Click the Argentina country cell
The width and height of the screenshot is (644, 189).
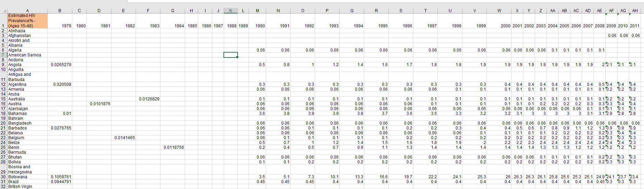point(28,84)
